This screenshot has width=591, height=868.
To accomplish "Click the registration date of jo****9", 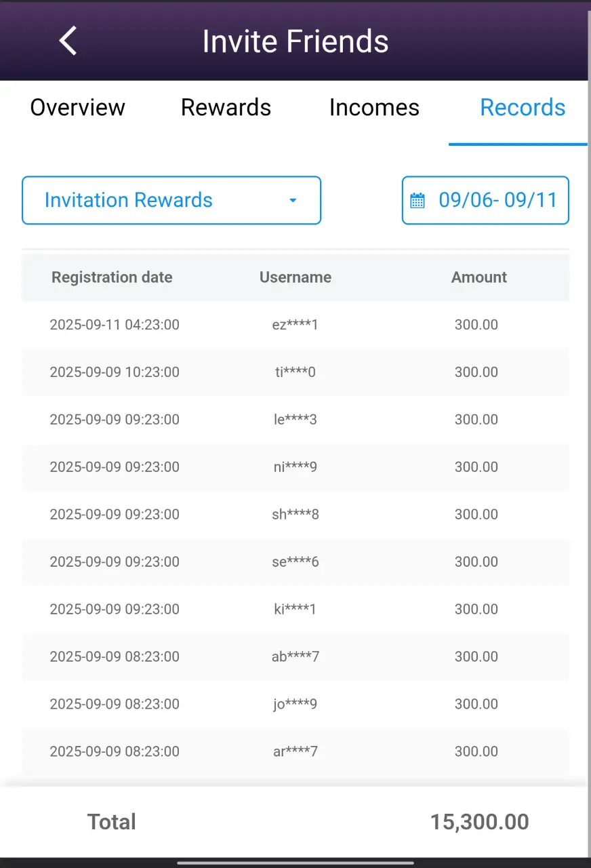I will [115, 705].
